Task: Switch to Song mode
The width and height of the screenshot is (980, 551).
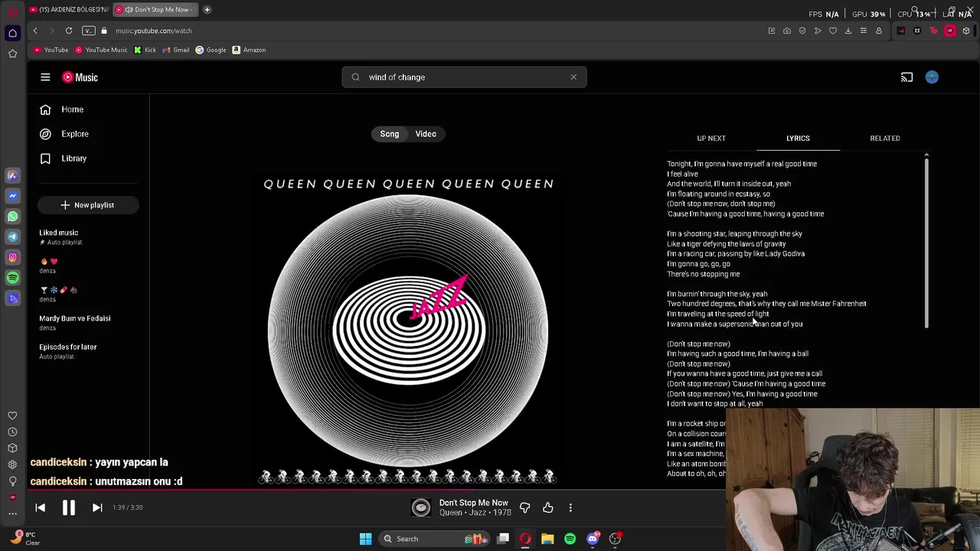Action: pos(390,134)
